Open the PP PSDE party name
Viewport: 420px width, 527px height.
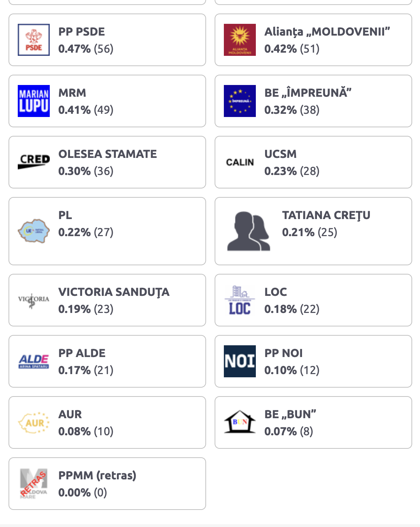coord(82,32)
